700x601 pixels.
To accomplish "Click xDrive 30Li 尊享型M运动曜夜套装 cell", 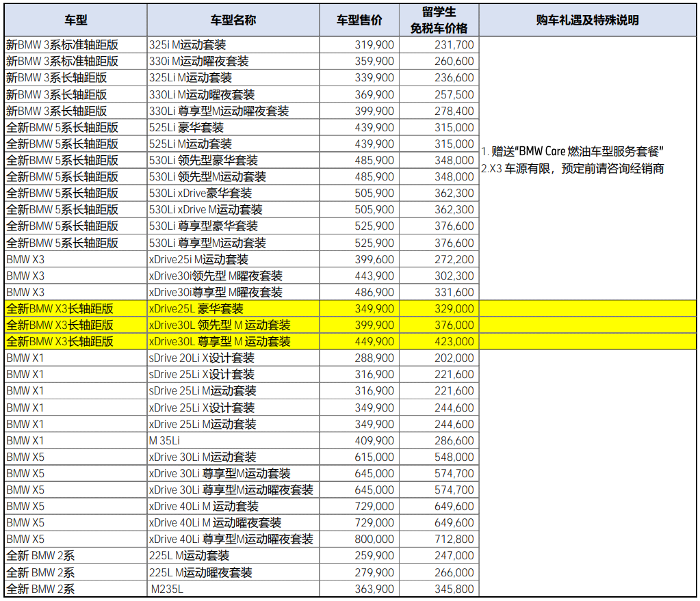I will 233,490.
